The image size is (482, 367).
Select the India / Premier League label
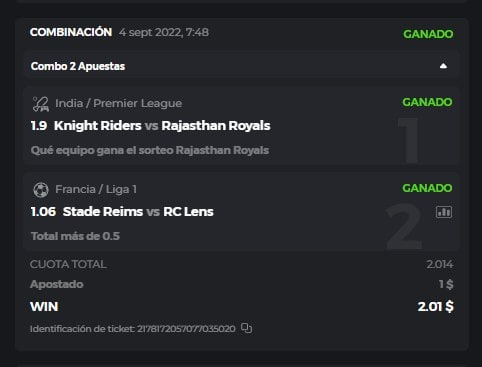(x=119, y=103)
